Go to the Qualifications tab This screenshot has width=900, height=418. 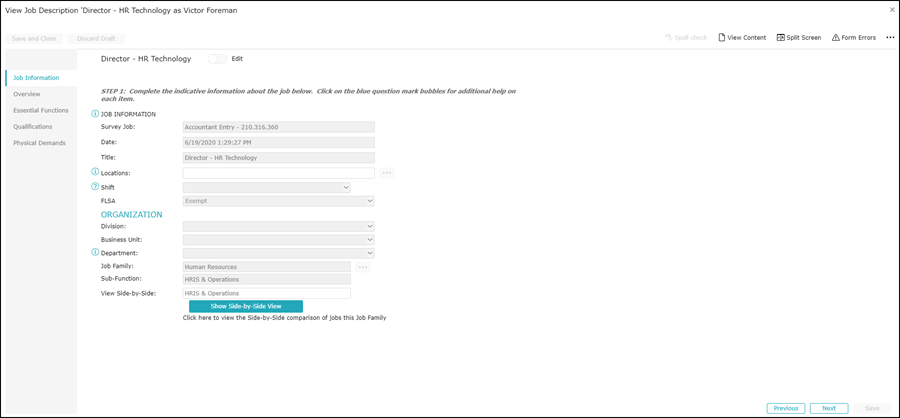pos(33,127)
